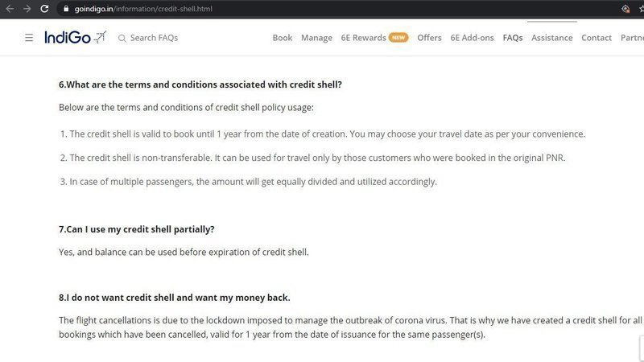Open the Offers page
This screenshot has height=362, width=644.
click(x=429, y=38)
